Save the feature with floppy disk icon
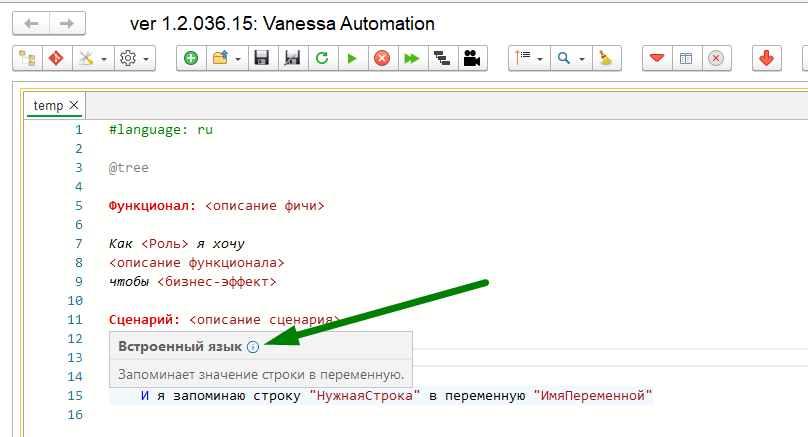Image resolution: width=808 pixels, height=437 pixels. pos(262,58)
